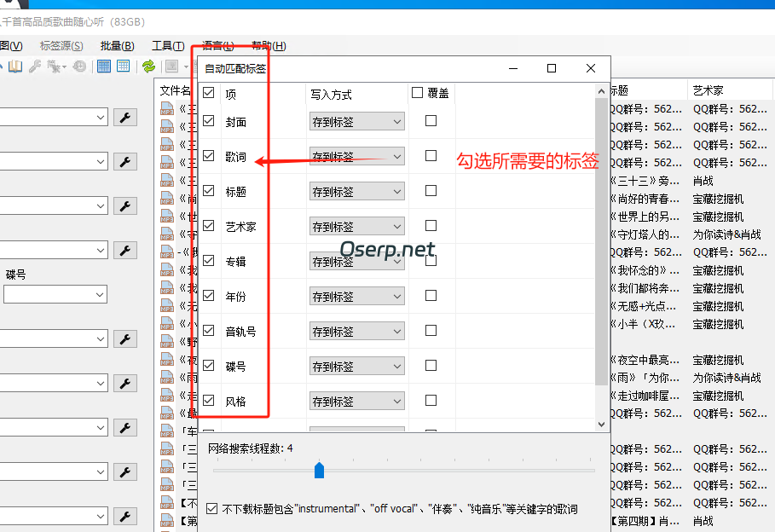The height and width of the screenshot is (532, 775).
Task: Click the 标签源 menu label
Action: click(59, 44)
